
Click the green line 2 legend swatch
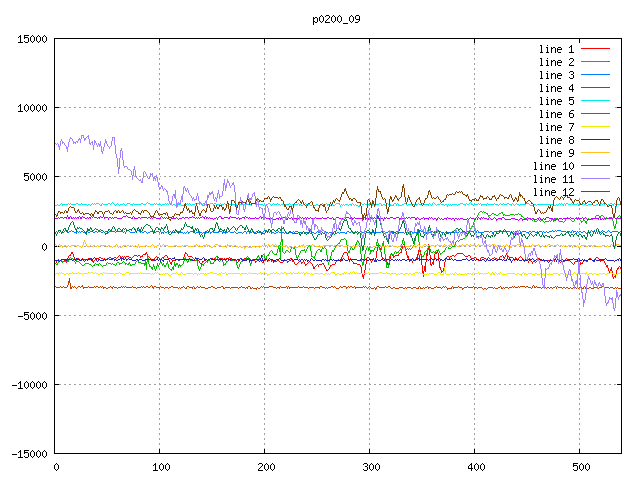click(x=596, y=62)
